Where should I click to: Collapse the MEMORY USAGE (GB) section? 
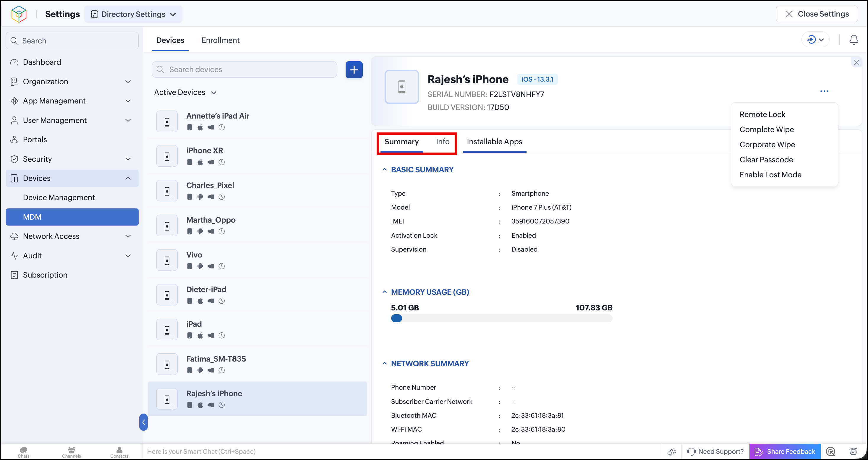[384, 292]
